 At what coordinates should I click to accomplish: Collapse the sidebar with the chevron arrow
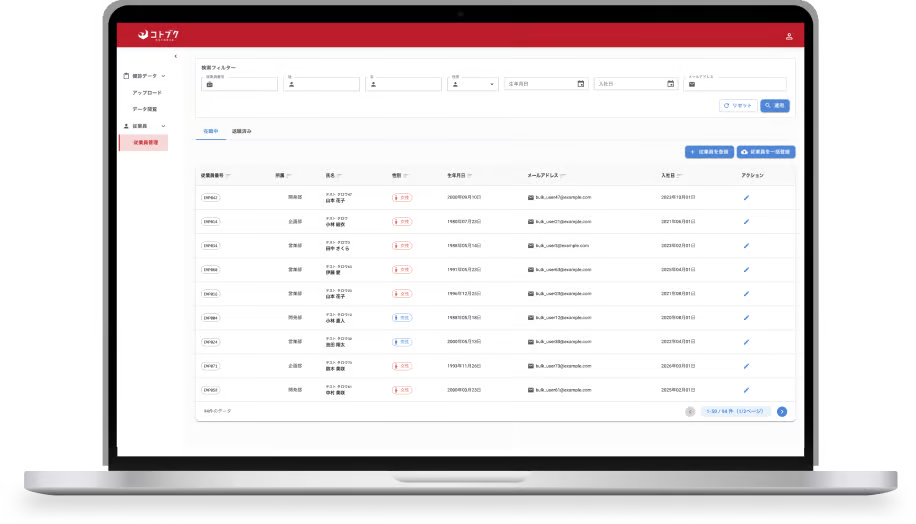pyautogui.click(x=176, y=56)
